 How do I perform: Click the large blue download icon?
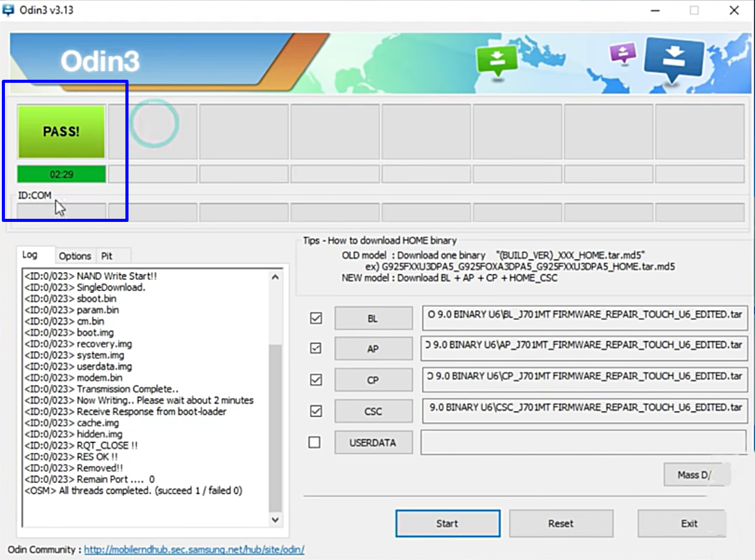[673, 57]
